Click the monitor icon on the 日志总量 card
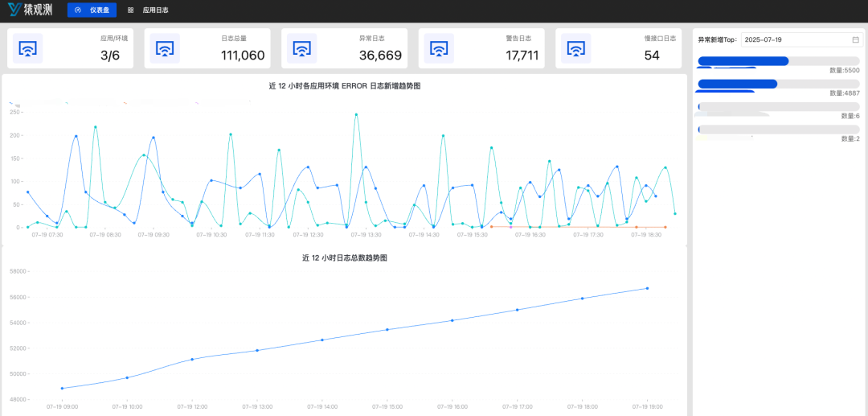 pos(165,49)
